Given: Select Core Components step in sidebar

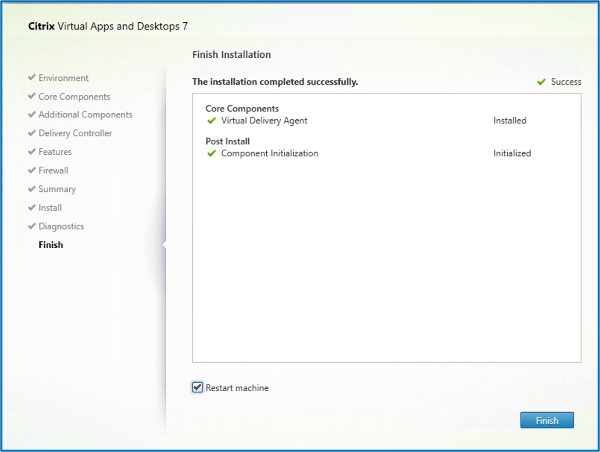Looking at the screenshot, I should (74, 96).
